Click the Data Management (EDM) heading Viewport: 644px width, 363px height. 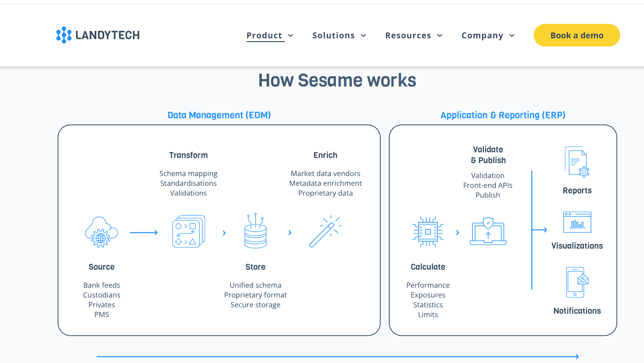219,115
